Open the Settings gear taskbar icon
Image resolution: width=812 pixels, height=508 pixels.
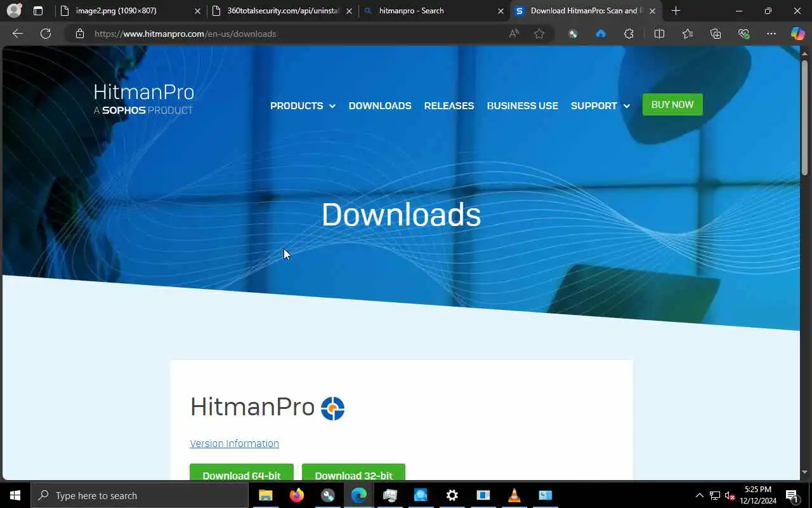[x=452, y=495]
